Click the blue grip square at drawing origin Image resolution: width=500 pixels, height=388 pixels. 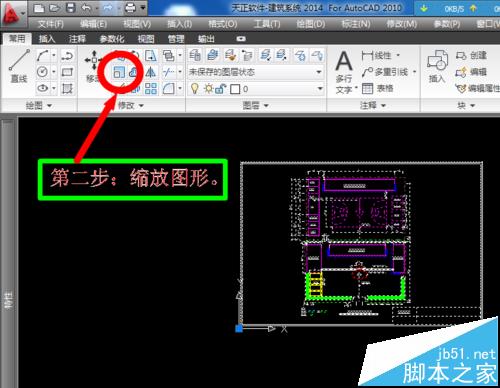coord(239,328)
